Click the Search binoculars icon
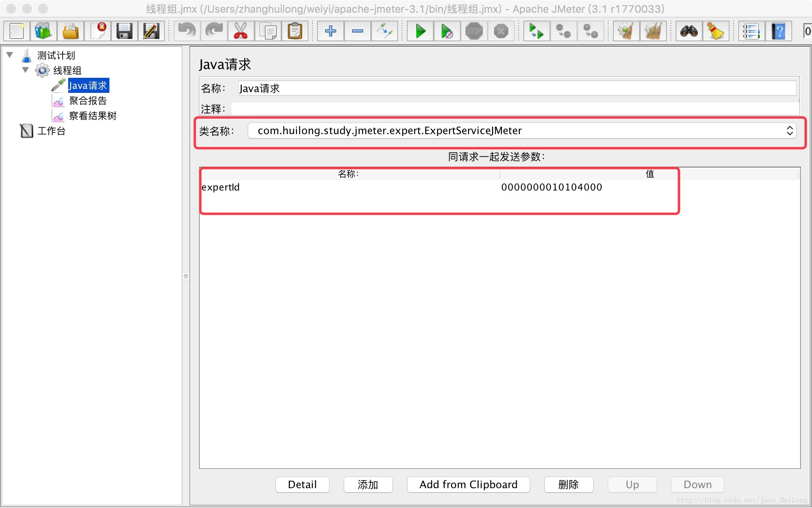812x508 pixels. (689, 31)
